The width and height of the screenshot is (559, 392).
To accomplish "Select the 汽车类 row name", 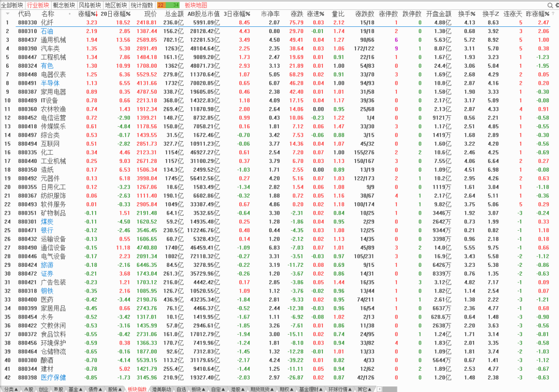I will pyautogui.click(x=50, y=49).
